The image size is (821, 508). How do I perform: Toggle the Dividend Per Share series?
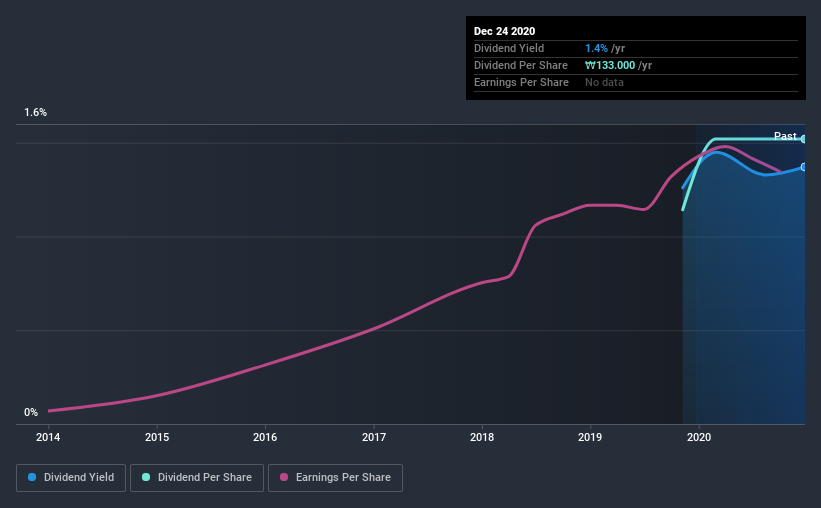197,478
